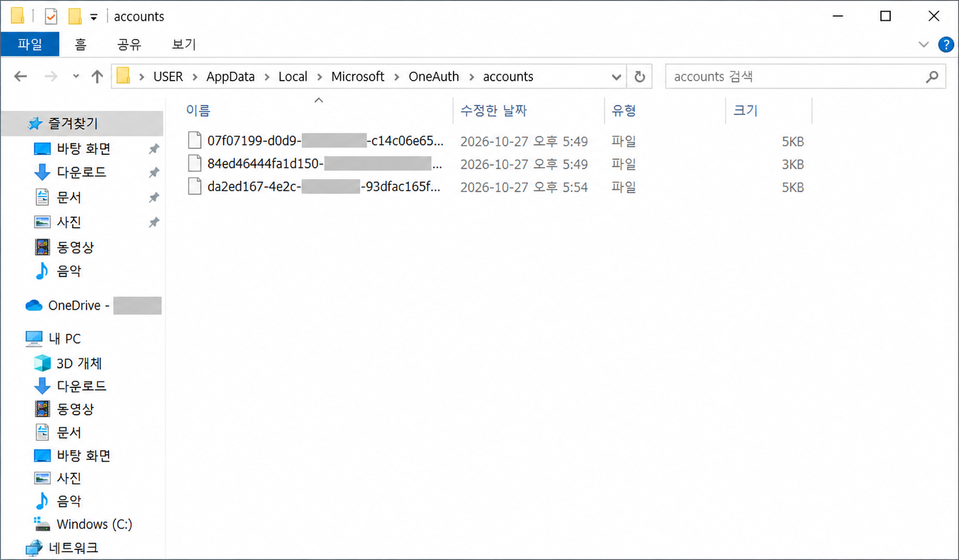This screenshot has width=959, height=560.
Task: Refresh the accounts folder view
Action: point(640,76)
